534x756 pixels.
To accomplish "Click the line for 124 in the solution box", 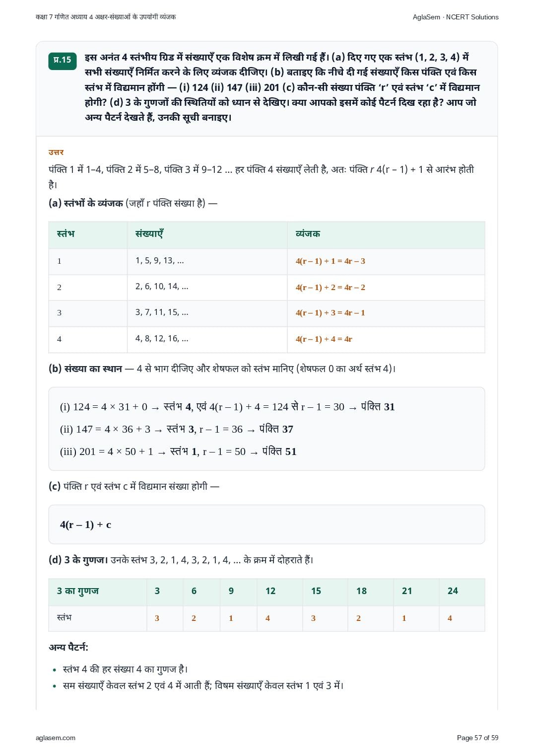I will coord(227,407).
